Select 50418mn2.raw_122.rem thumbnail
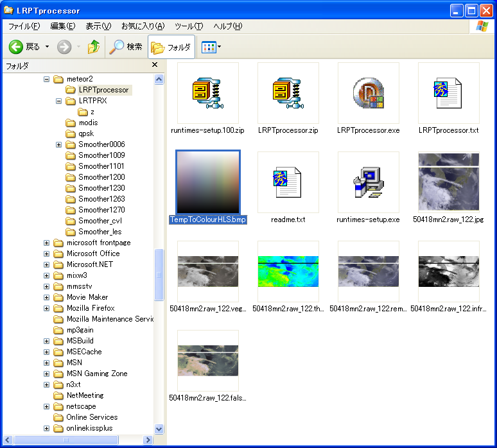The image size is (497, 448). point(369,271)
